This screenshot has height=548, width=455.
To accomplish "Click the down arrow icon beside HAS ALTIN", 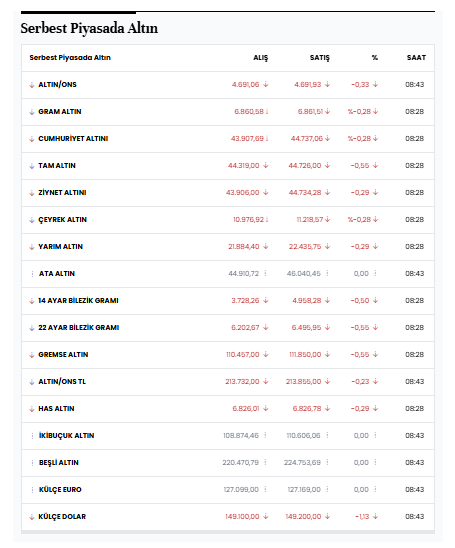I will (32, 409).
